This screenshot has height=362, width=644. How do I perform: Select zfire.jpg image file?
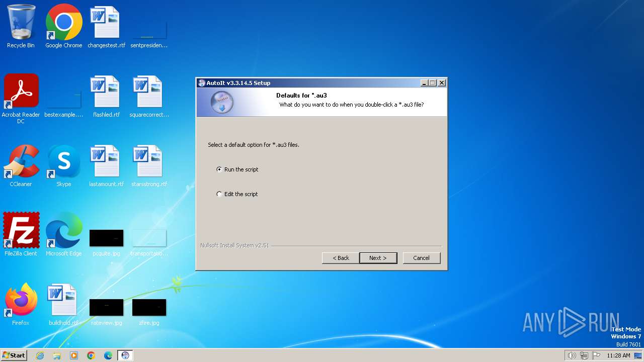[149, 312]
